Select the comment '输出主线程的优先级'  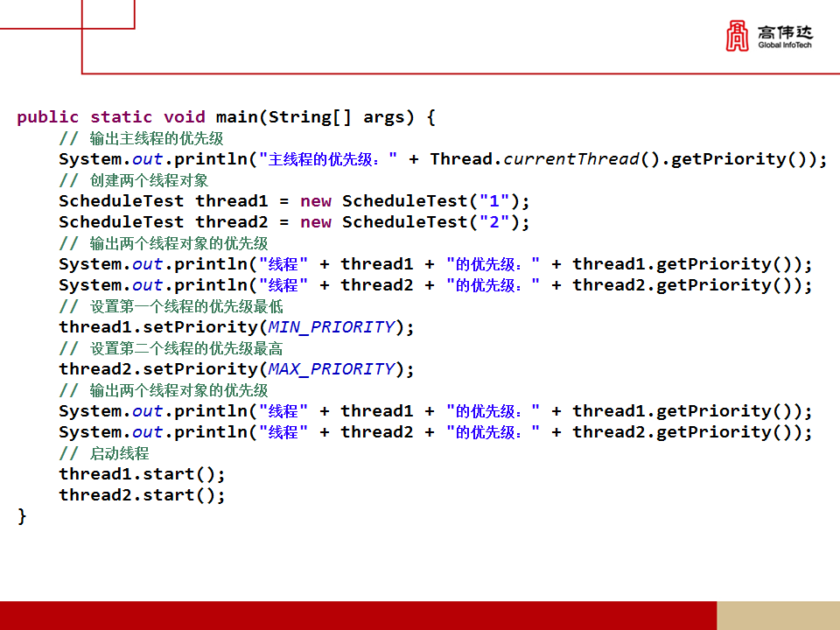[157, 138]
